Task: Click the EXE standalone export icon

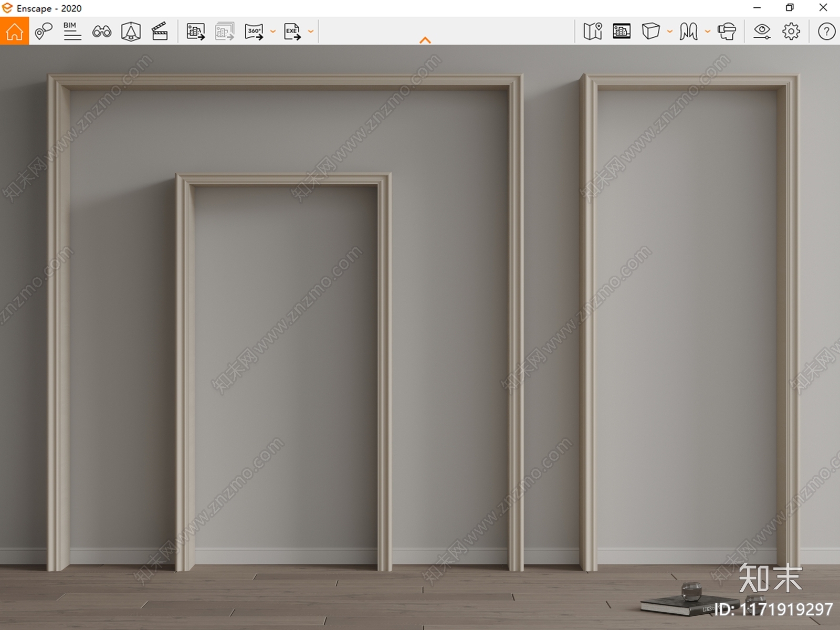Action: [x=292, y=31]
